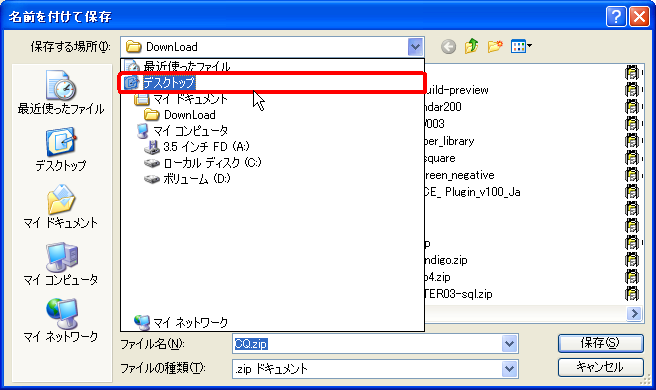Select the file ending in o4.zip
Viewport: 656px width, 390px height.
tap(438, 277)
